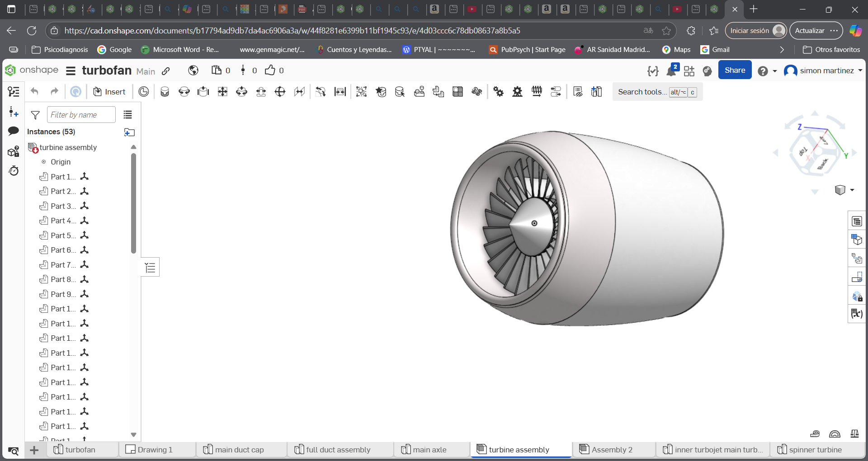Viewport: 868px width, 461px height.
Task: Select the turbine assembly root item
Action: point(68,147)
